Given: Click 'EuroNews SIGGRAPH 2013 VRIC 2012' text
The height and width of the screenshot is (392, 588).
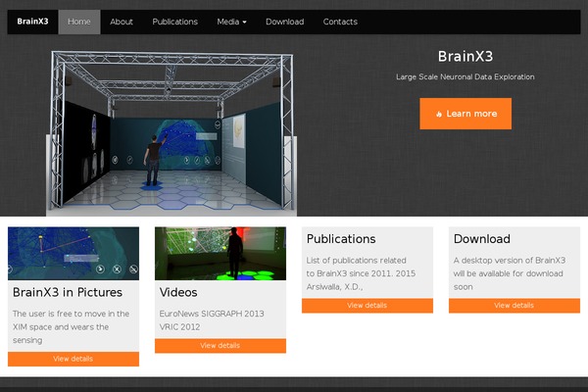Looking at the screenshot, I should pos(212,320).
